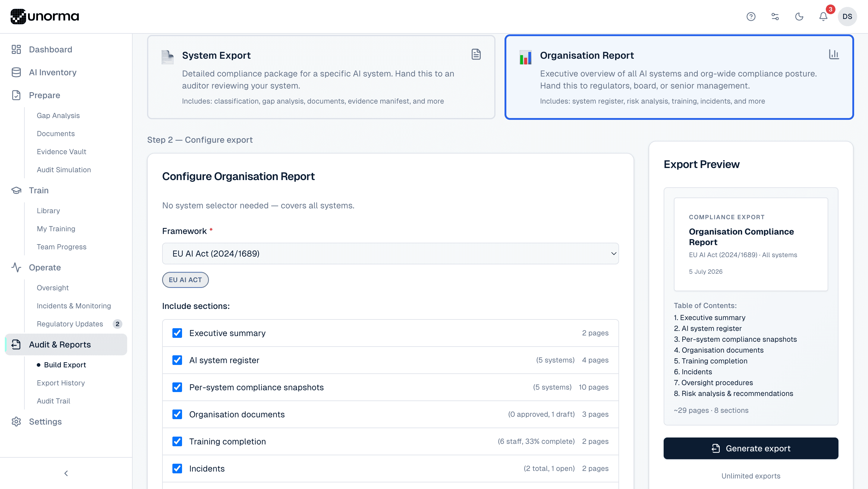The image size is (868, 489).
Task: Click 'Unlimited exports' text
Action: click(x=751, y=476)
